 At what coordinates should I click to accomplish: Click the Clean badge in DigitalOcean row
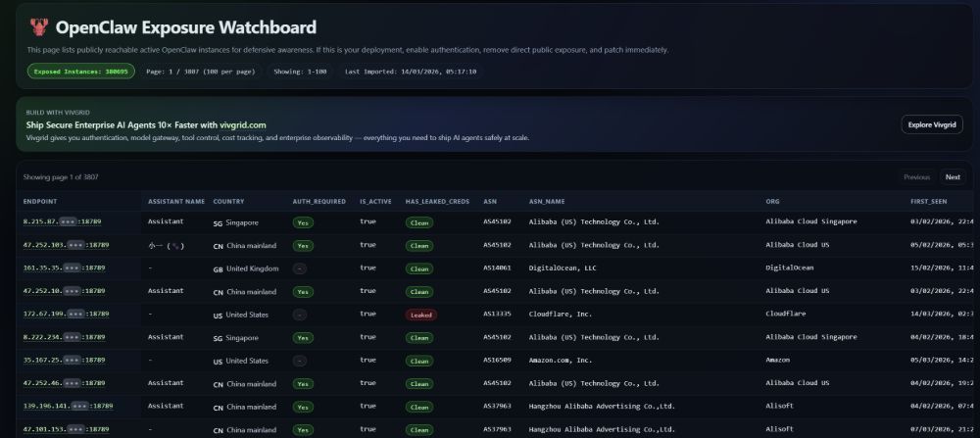(x=418, y=268)
